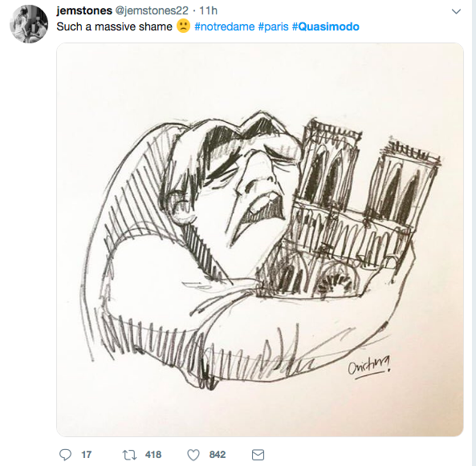Click the jemstones display name
Image resolution: width=476 pixels, height=466 pixels.
pyautogui.click(x=84, y=10)
